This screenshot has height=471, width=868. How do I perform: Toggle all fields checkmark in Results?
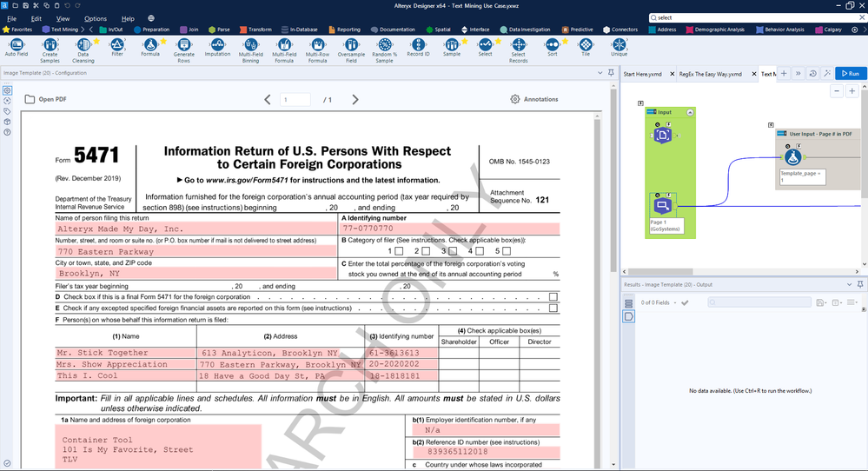pyautogui.click(x=685, y=302)
